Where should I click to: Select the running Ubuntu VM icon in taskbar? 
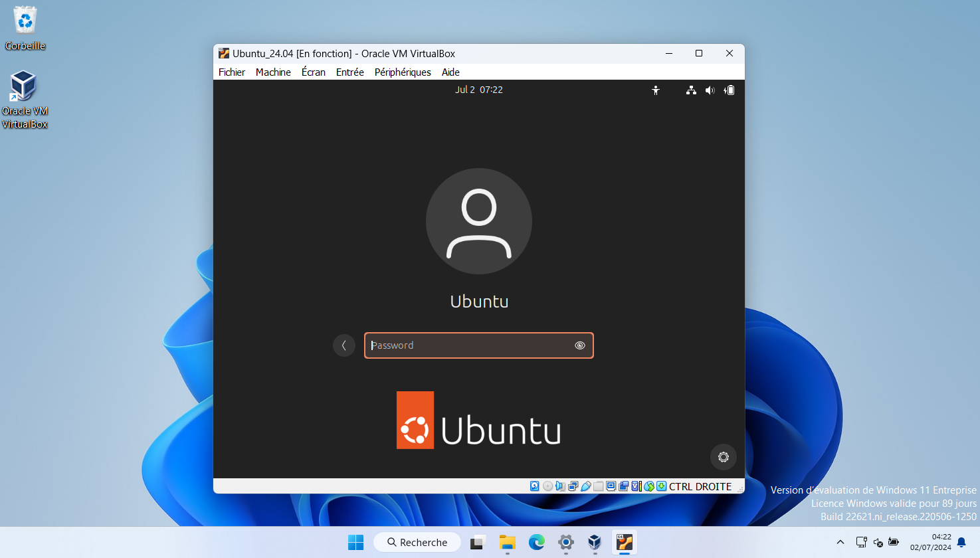(x=625, y=543)
